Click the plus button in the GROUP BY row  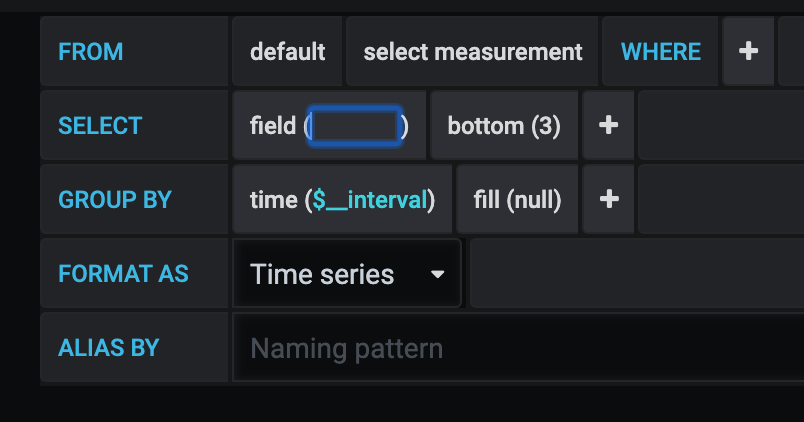pyautogui.click(x=608, y=199)
